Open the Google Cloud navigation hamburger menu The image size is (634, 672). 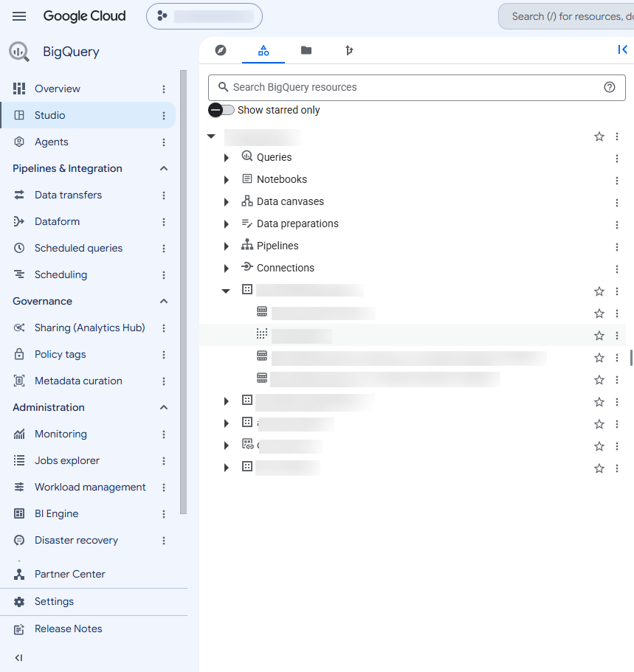coord(19,16)
